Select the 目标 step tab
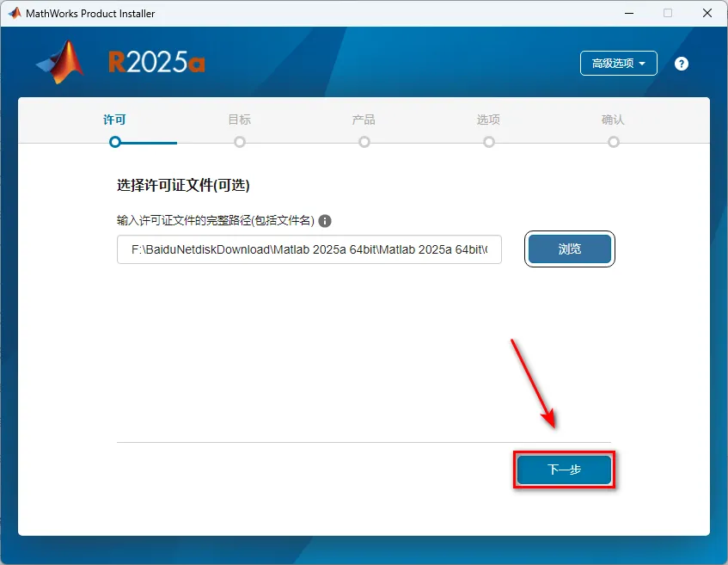This screenshot has width=728, height=565. pyautogui.click(x=240, y=120)
